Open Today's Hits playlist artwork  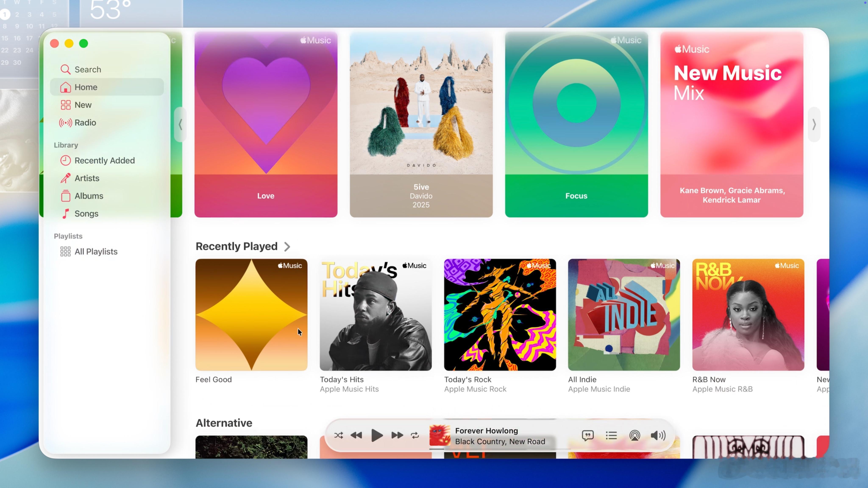click(x=376, y=315)
